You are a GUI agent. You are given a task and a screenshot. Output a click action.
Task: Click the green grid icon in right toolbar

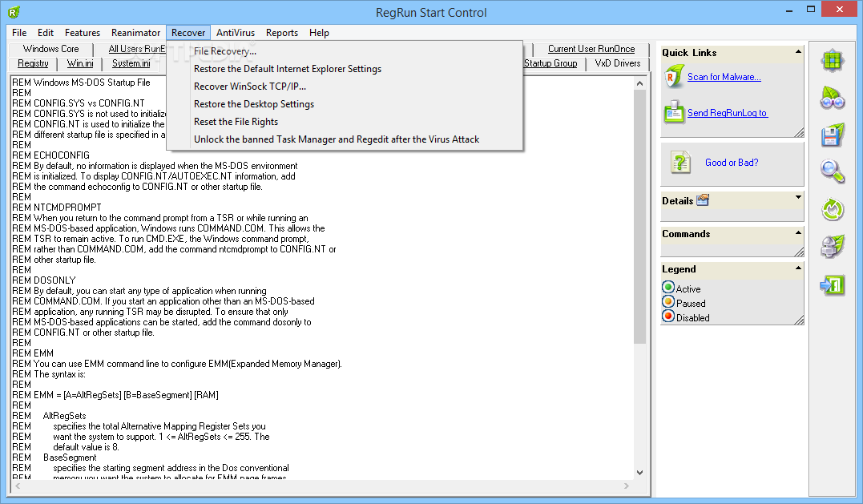(x=833, y=61)
